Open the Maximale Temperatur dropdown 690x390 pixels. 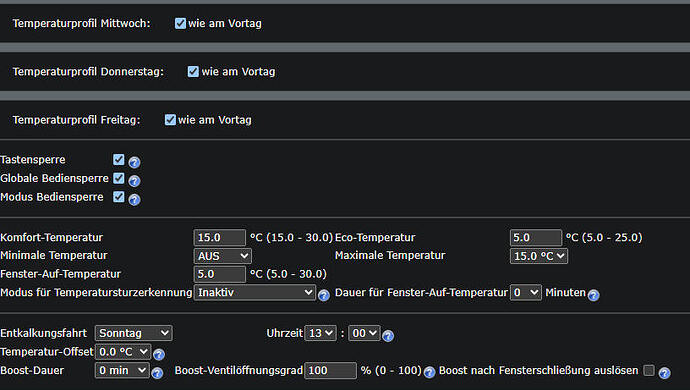point(539,256)
